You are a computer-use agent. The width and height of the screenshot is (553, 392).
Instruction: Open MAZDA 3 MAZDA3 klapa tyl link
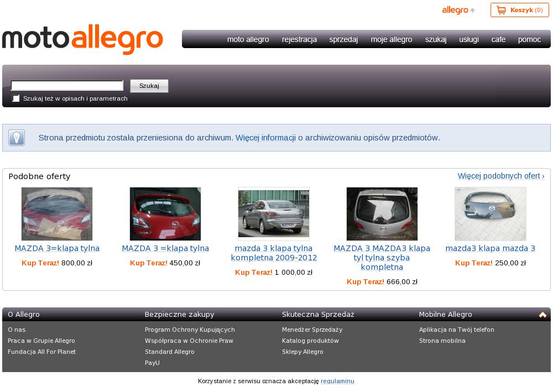382,258
